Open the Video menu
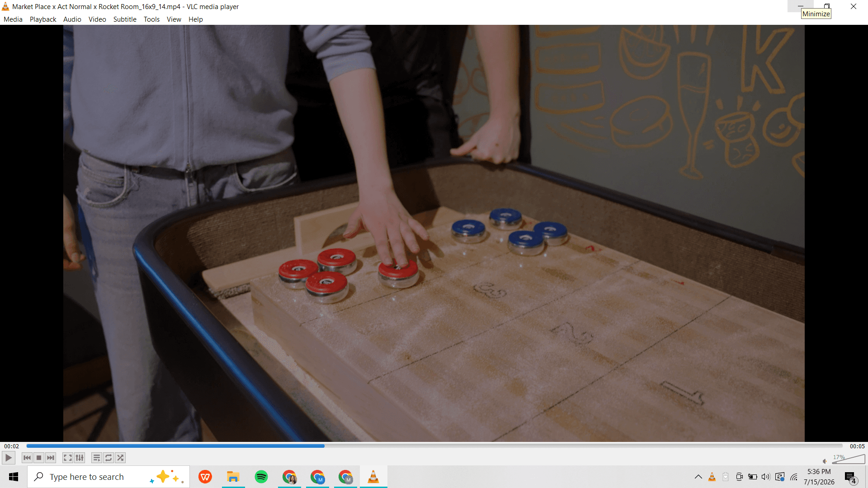This screenshot has height=488, width=868. click(97, 19)
